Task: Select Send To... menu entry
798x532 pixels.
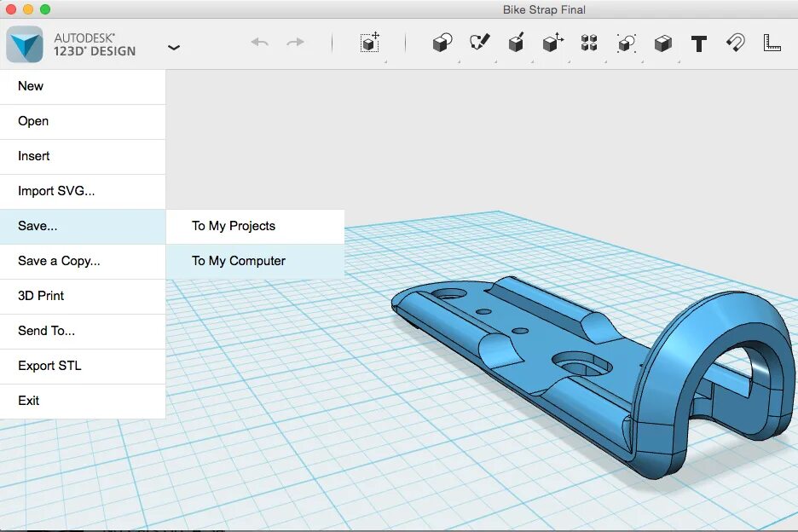Action: (x=83, y=332)
